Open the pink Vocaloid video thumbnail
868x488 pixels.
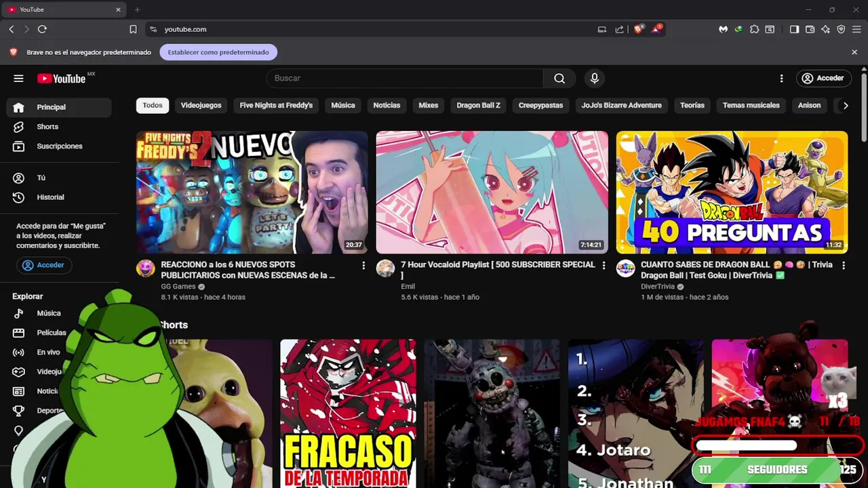coord(492,192)
